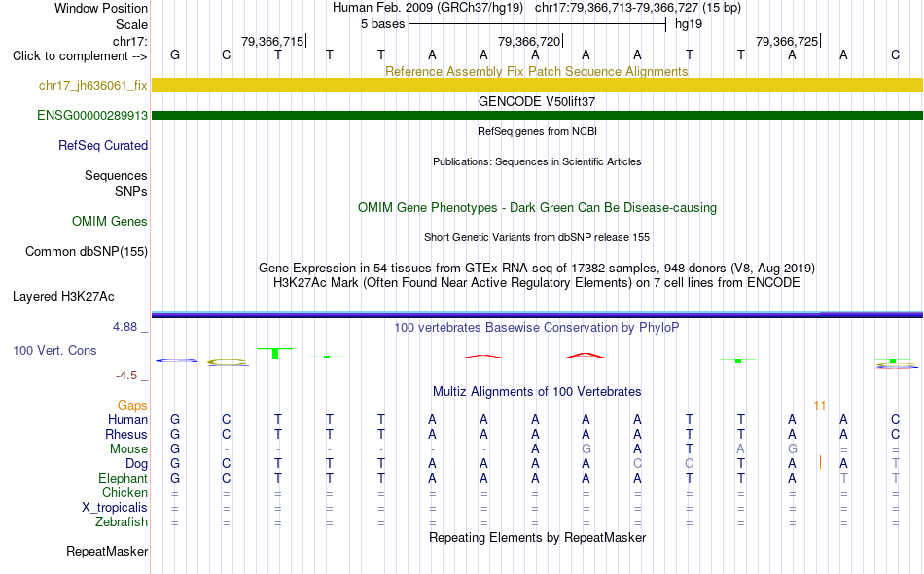
Task: Click 'Click to complement -->' label
Action: coord(80,56)
